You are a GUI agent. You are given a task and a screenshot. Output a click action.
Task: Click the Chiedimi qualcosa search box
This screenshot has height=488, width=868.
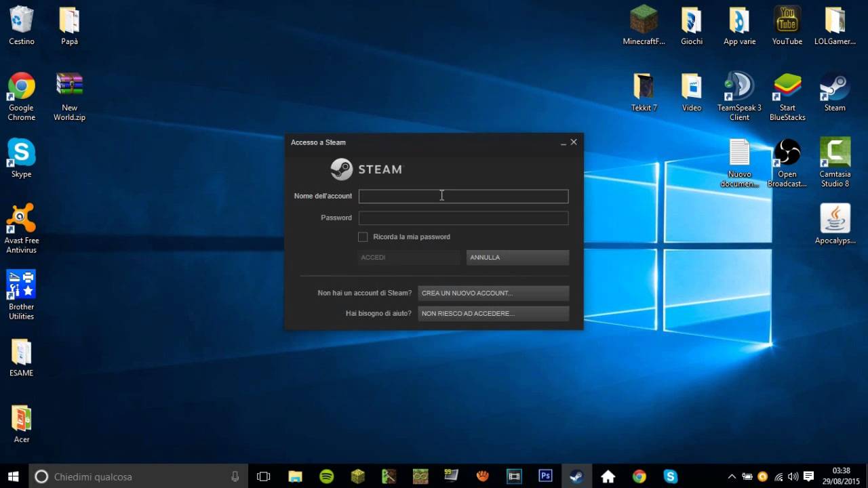click(138, 476)
